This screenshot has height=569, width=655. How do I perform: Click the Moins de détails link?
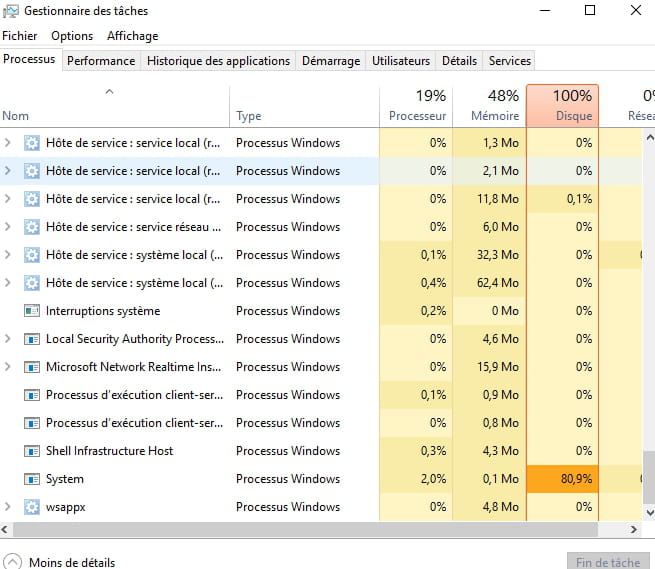coord(72,562)
